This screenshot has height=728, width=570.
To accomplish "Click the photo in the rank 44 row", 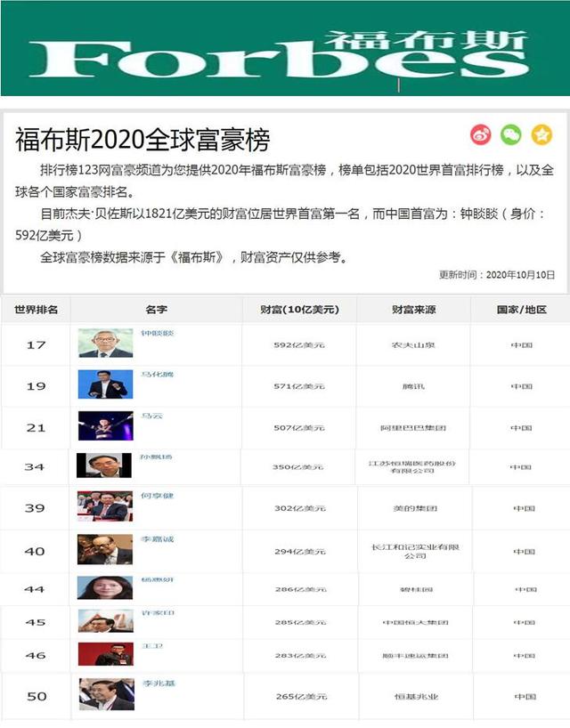I will tap(105, 587).
